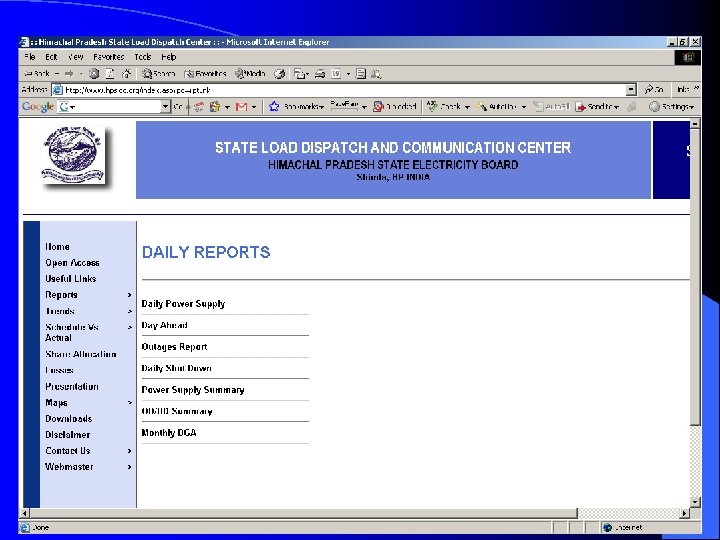Open the address bar dropdown arrow

(631, 90)
